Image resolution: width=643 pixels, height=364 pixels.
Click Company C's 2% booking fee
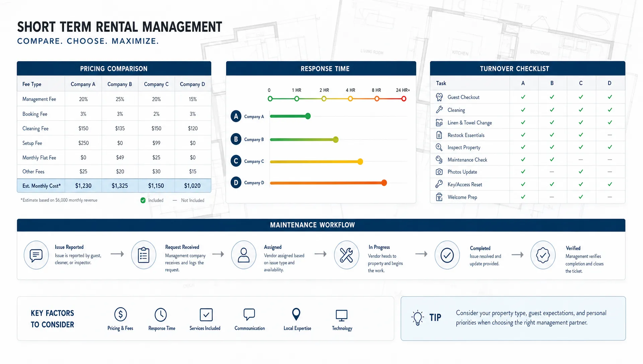[x=156, y=114]
